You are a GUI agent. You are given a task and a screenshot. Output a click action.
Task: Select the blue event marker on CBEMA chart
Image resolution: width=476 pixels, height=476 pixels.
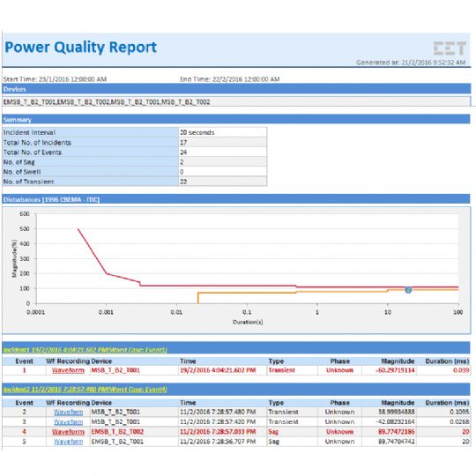[x=408, y=290]
